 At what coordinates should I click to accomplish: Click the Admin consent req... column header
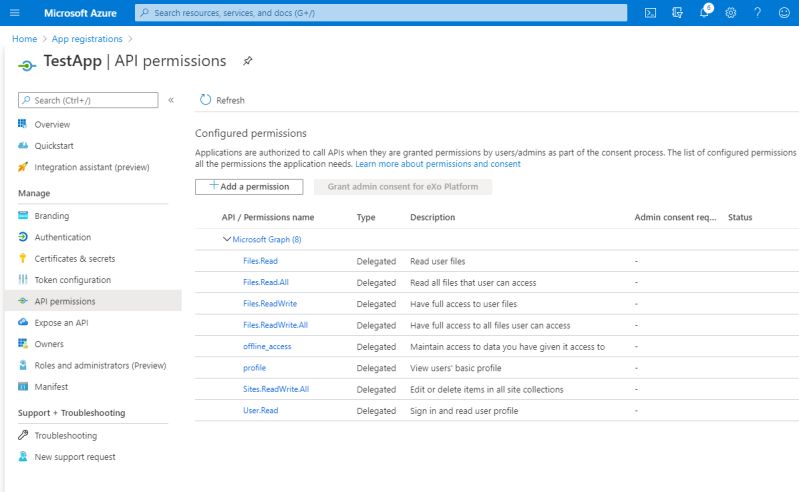[675, 217]
